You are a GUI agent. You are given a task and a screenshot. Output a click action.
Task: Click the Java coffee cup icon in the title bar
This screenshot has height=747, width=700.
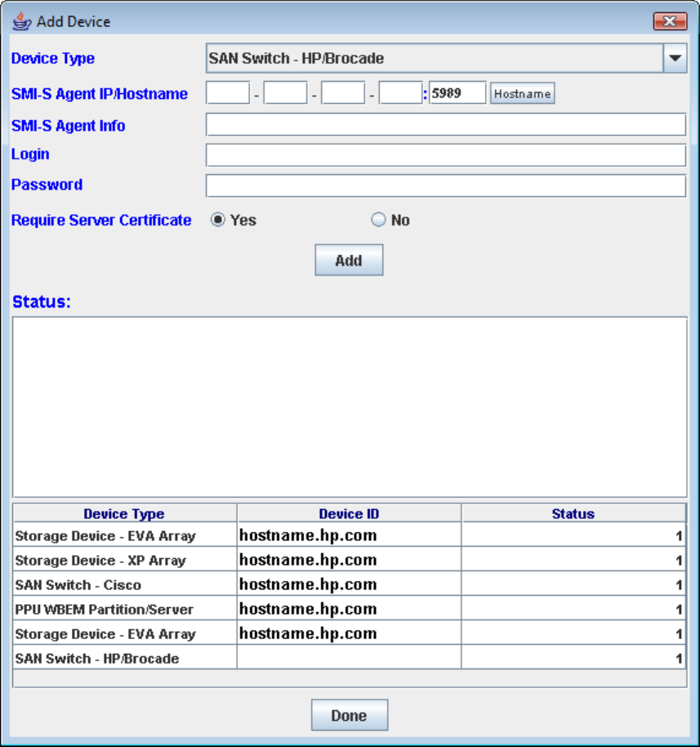click(21, 21)
